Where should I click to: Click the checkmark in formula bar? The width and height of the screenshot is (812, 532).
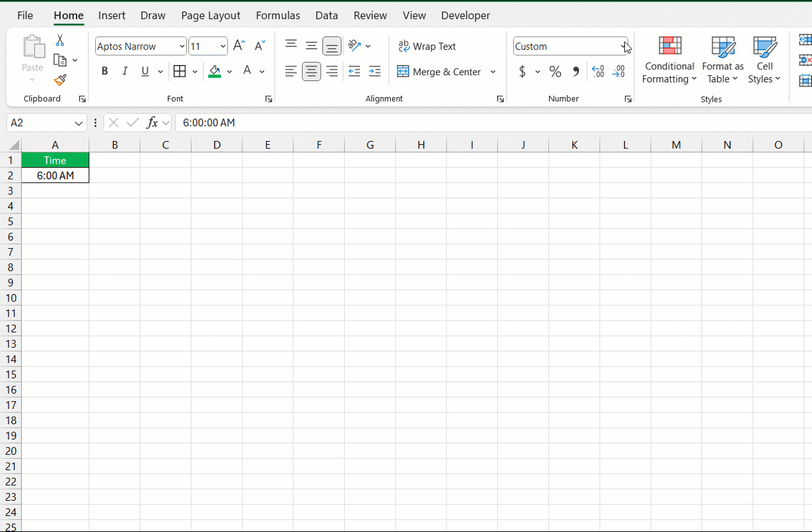132,122
